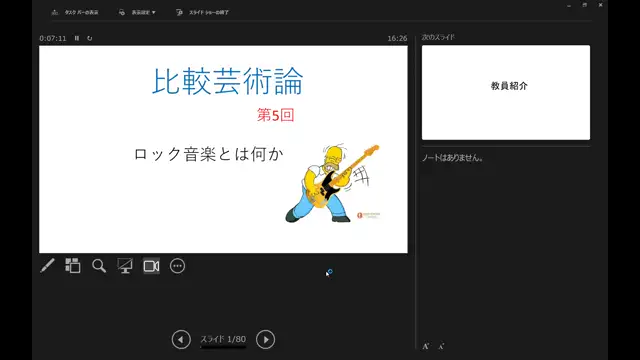This screenshot has height=360, width=640.
Task: Click the Homer guitar image on slide
Action: [x=333, y=184]
